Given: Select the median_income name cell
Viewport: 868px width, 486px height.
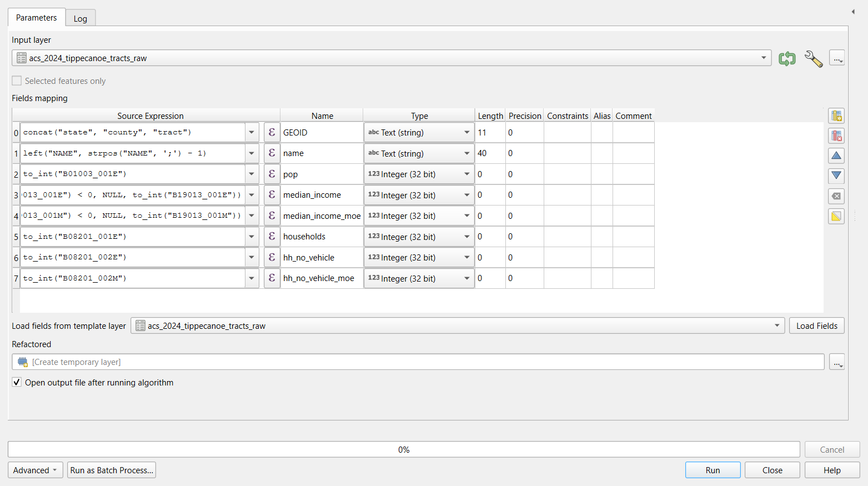Looking at the screenshot, I should coord(322,195).
